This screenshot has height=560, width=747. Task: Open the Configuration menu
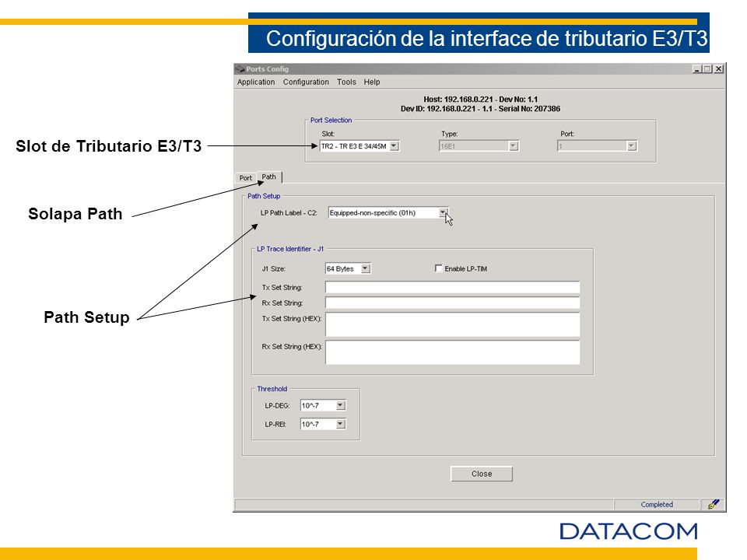pos(306,82)
